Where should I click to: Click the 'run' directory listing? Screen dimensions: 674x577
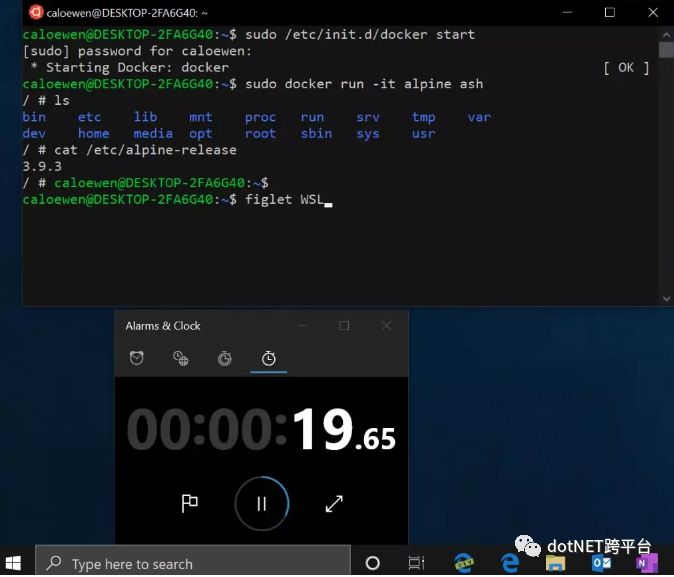312,117
